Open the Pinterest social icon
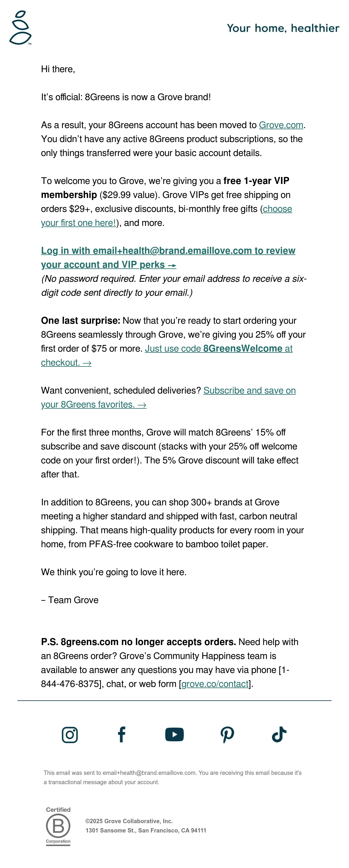Image resolution: width=349 pixels, height=868 pixels. 227,735
